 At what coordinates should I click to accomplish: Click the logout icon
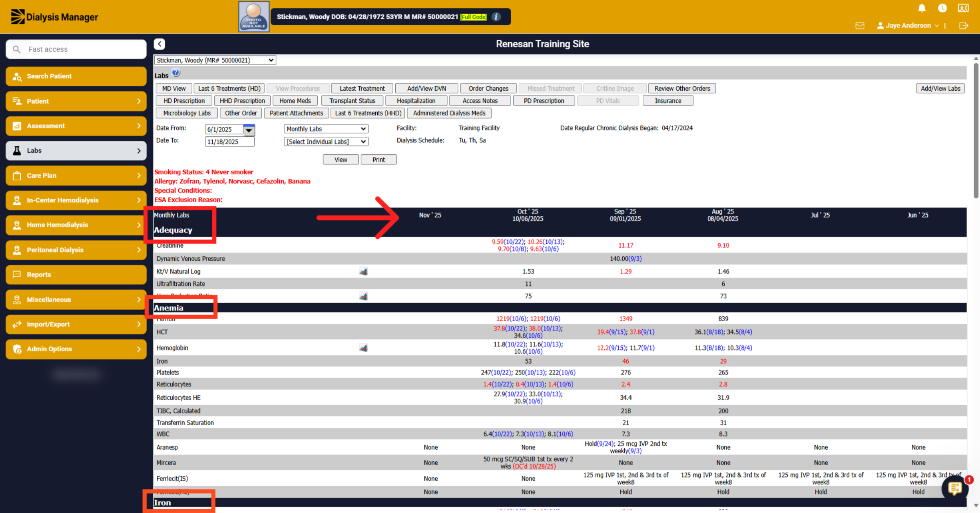click(964, 25)
